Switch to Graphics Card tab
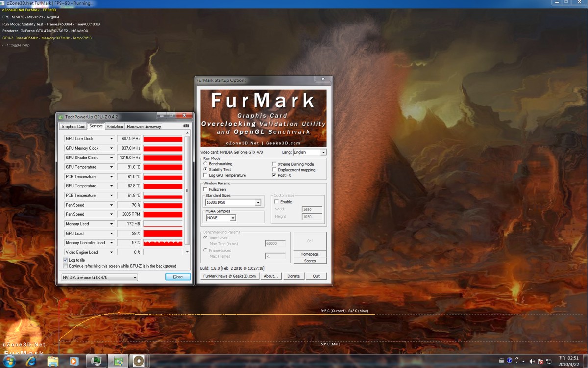This screenshot has width=588, height=368. [73, 127]
